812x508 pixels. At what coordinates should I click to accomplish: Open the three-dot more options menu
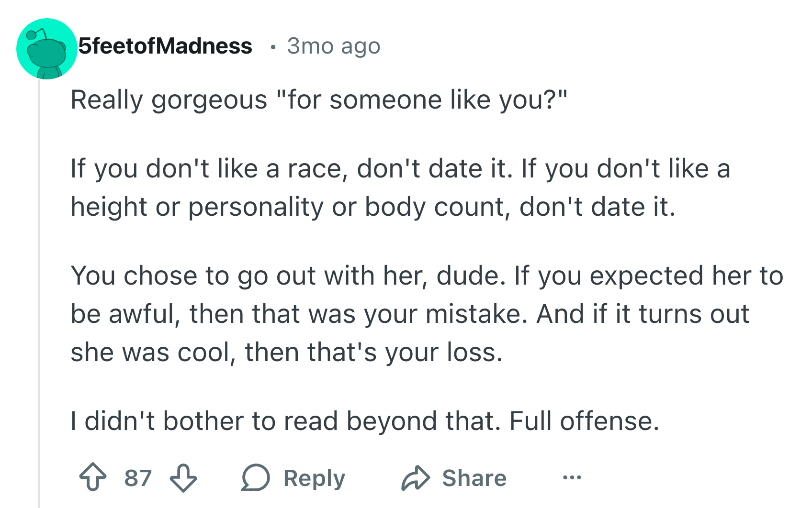(x=572, y=477)
